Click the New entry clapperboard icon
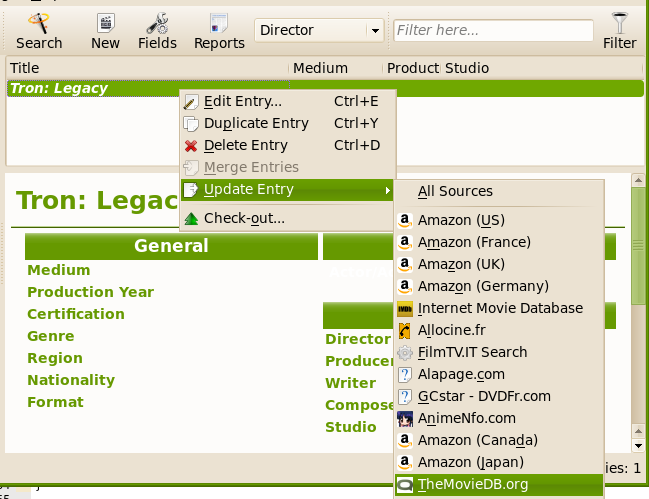 point(106,23)
